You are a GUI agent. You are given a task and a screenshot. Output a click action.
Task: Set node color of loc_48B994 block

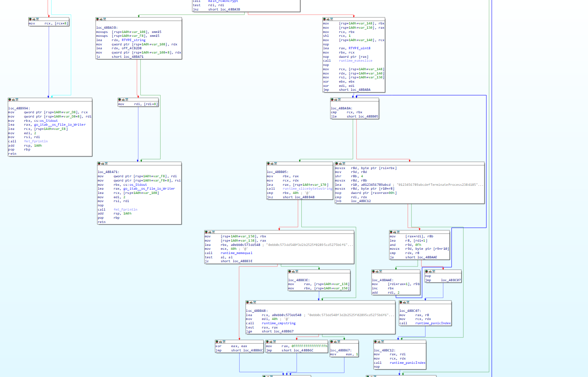click(10, 100)
